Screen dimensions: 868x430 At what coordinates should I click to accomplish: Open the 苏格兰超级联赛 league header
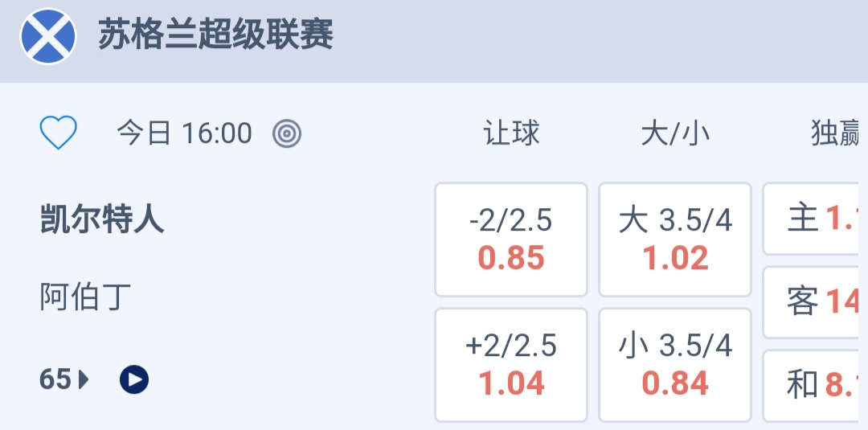[x=215, y=36]
